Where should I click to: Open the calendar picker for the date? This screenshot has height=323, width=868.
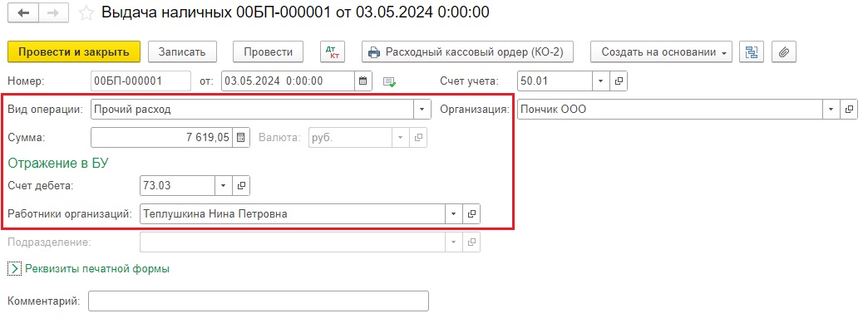[363, 81]
